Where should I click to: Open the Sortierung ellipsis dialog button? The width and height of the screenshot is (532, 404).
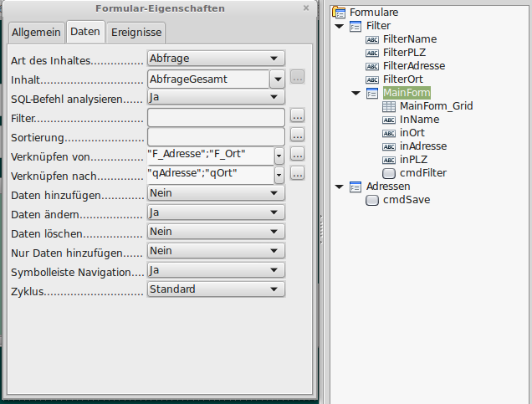coord(297,135)
